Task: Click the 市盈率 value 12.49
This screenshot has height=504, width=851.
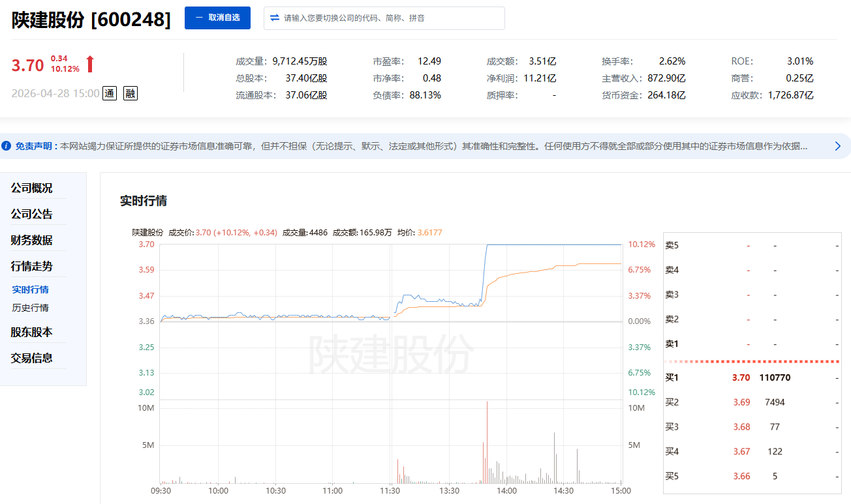Action: pos(429,61)
